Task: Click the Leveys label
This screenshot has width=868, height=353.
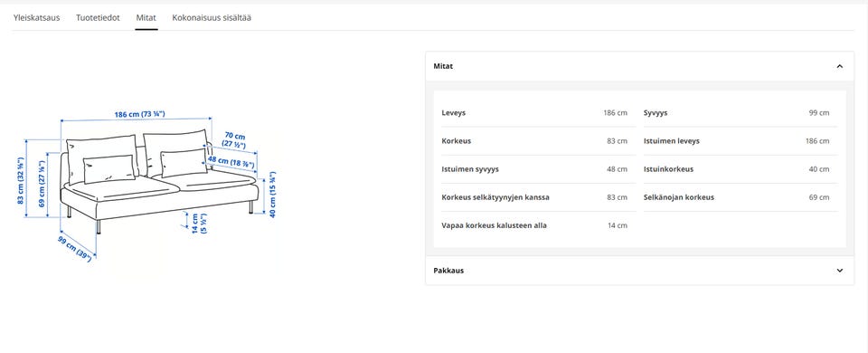Action: [x=453, y=112]
